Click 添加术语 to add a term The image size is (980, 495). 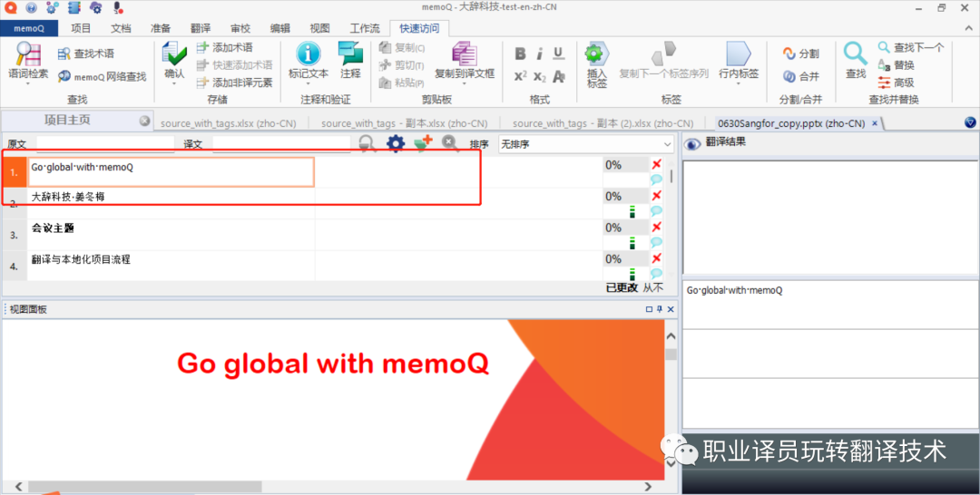point(225,47)
